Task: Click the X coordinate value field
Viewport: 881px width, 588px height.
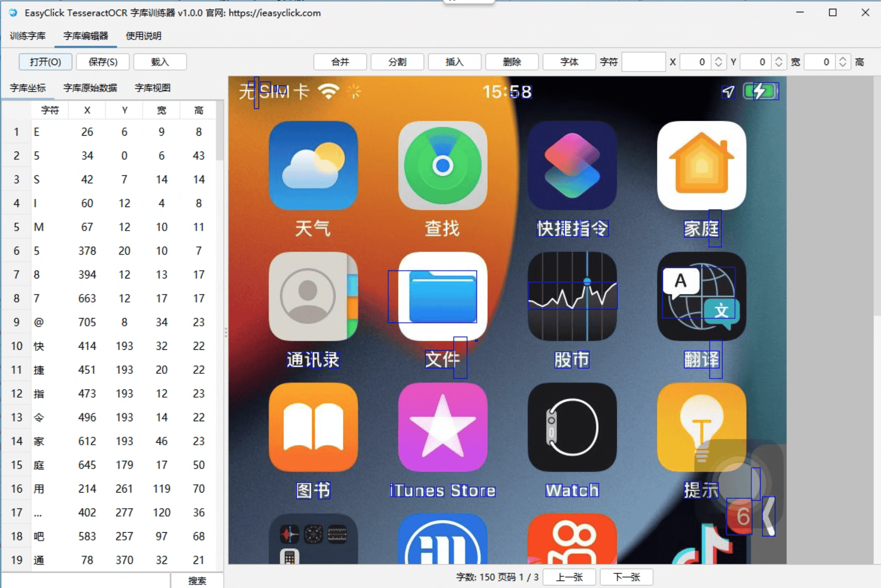Action: pyautogui.click(x=695, y=62)
